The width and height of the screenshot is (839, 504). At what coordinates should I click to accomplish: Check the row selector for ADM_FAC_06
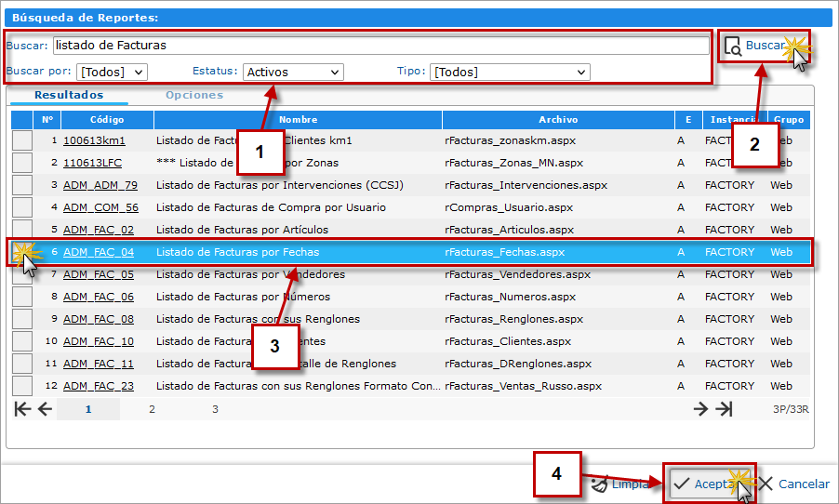[x=22, y=297]
